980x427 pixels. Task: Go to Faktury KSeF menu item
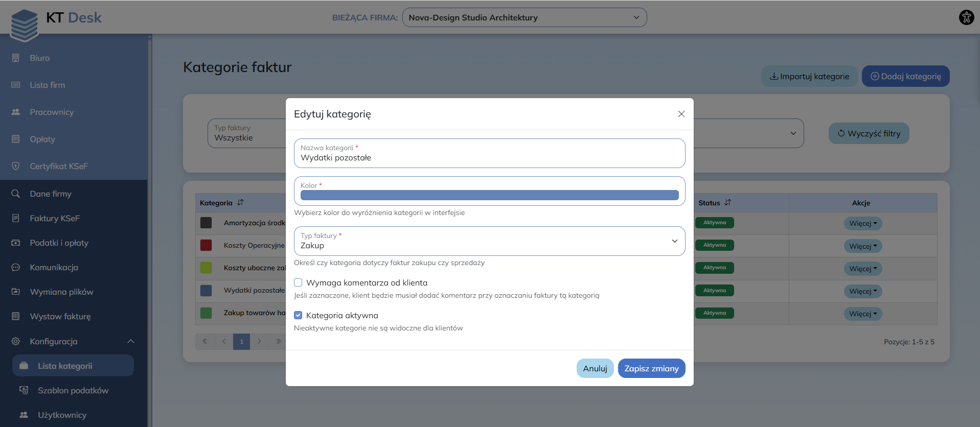pyautogui.click(x=55, y=218)
